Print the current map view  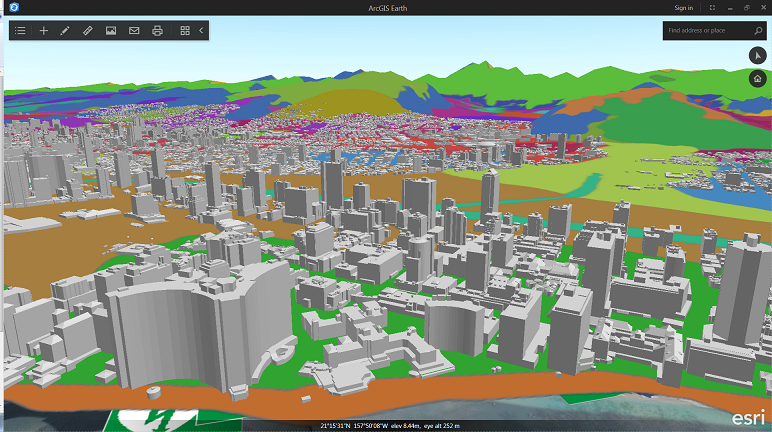point(157,31)
